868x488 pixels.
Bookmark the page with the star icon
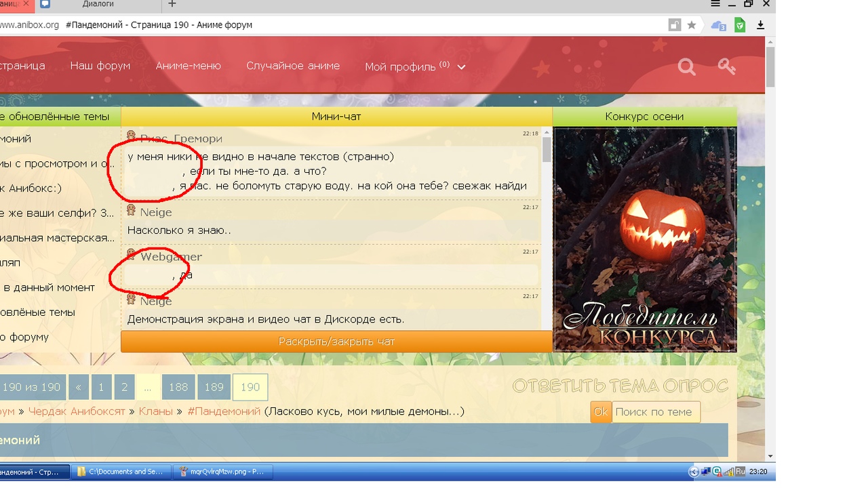[692, 25]
